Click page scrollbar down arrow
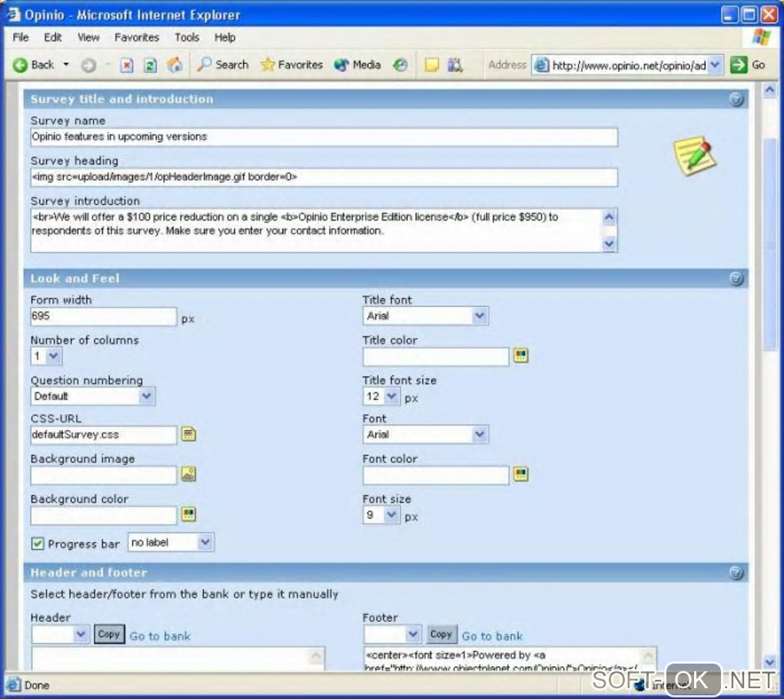The image size is (784, 699). tap(769, 661)
